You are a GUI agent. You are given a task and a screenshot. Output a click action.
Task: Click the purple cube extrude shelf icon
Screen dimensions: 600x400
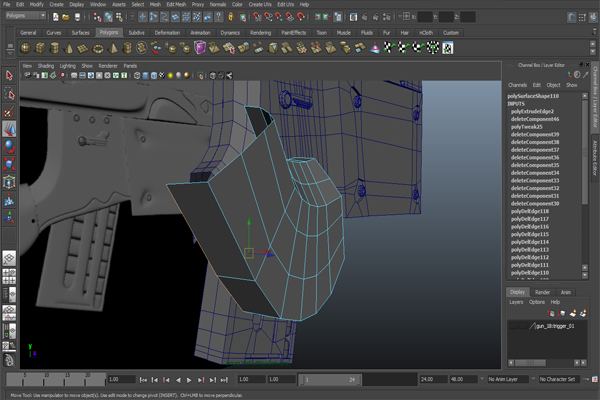click(x=200, y=48)
